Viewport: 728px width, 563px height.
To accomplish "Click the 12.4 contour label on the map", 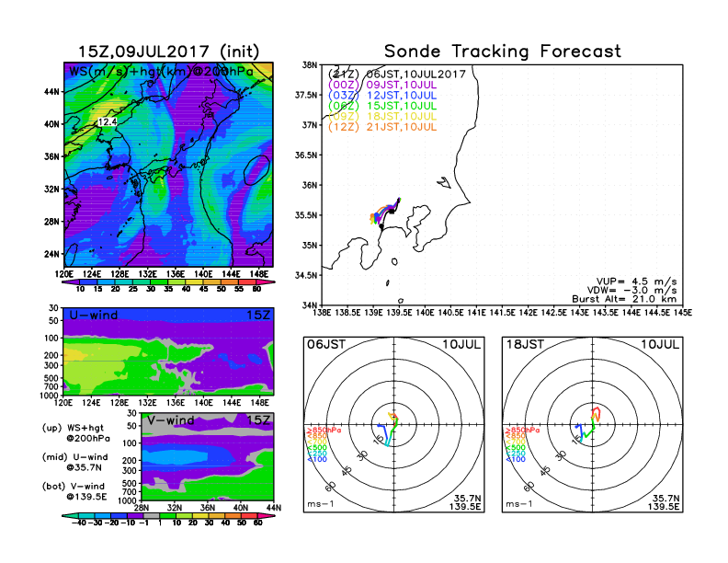I will [108, 121].
